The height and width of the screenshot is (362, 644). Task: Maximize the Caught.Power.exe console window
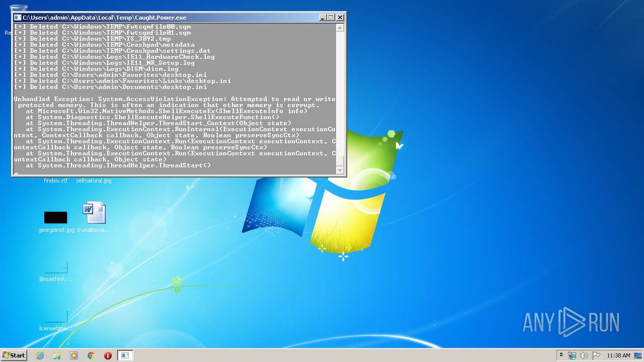tap(331, 18)
